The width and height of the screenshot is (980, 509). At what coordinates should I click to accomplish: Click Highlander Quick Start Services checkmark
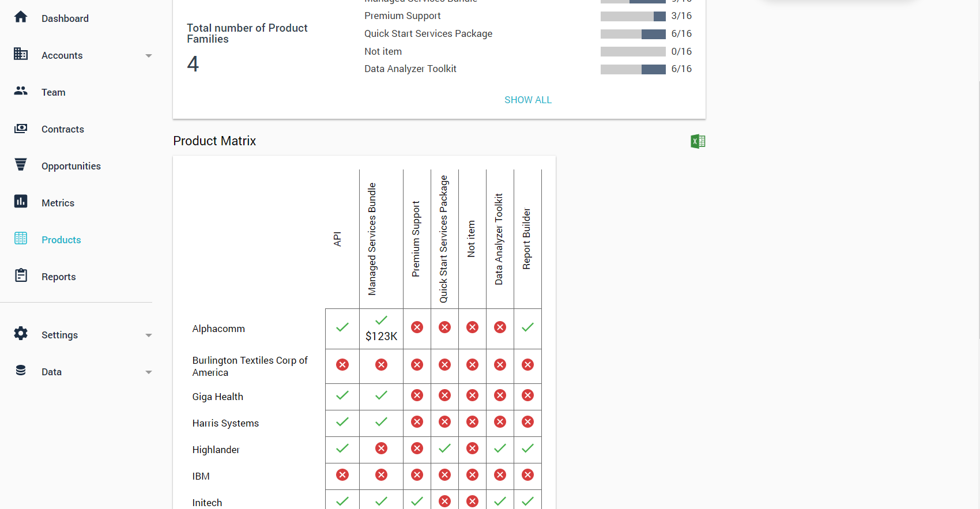445,448
